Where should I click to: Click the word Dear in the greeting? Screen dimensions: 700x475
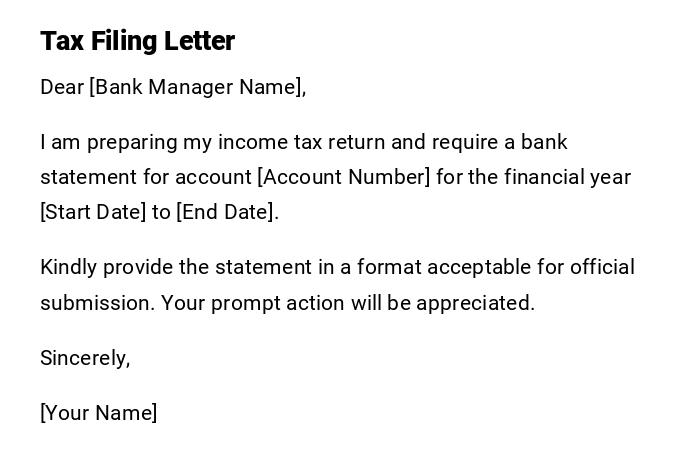62,87
